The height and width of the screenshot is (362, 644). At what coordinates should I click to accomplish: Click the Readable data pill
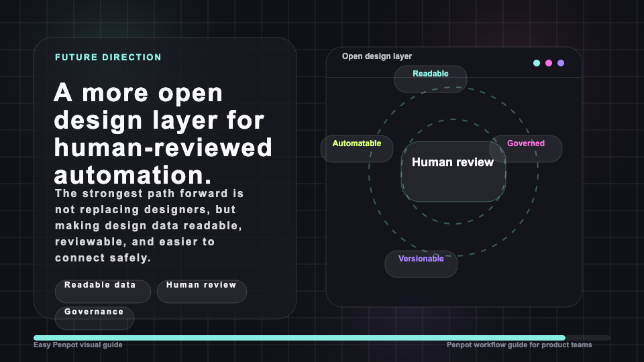click(x=103, y=292)
